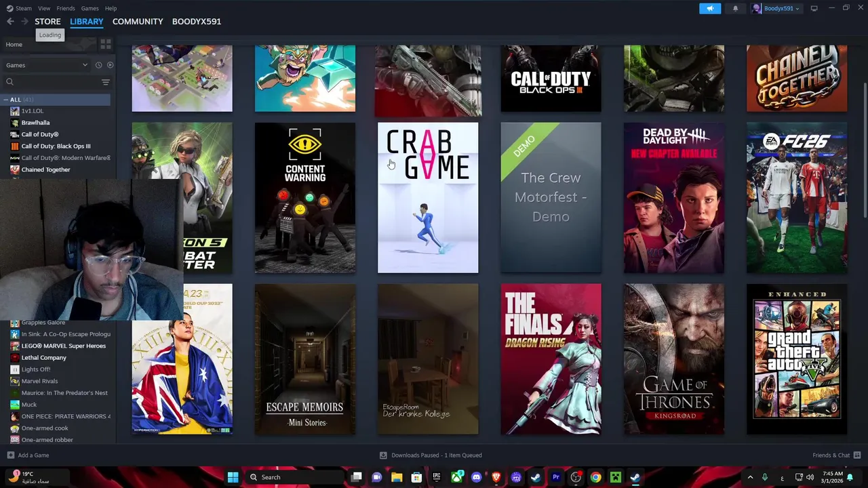This screenshot has width=868, height=488.
Task: Open the Content Warning tile
Action: tap(305, 197)
